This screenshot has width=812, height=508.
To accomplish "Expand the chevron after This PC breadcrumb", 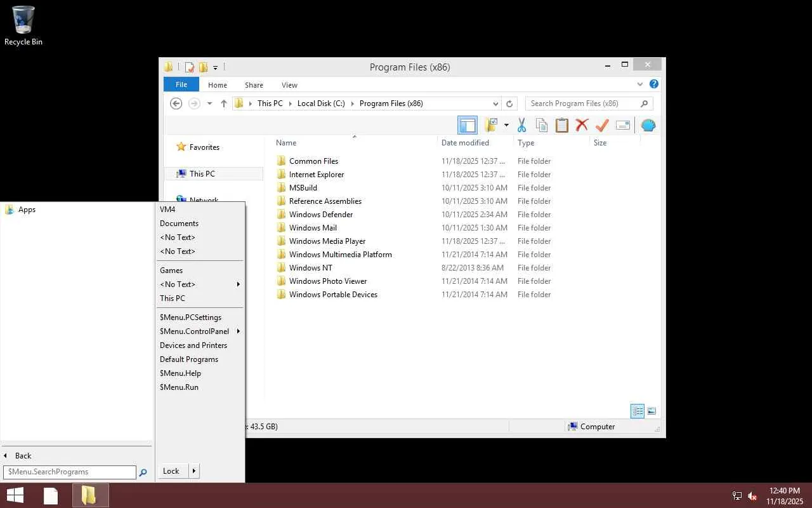I will click(x=291, y=104).
